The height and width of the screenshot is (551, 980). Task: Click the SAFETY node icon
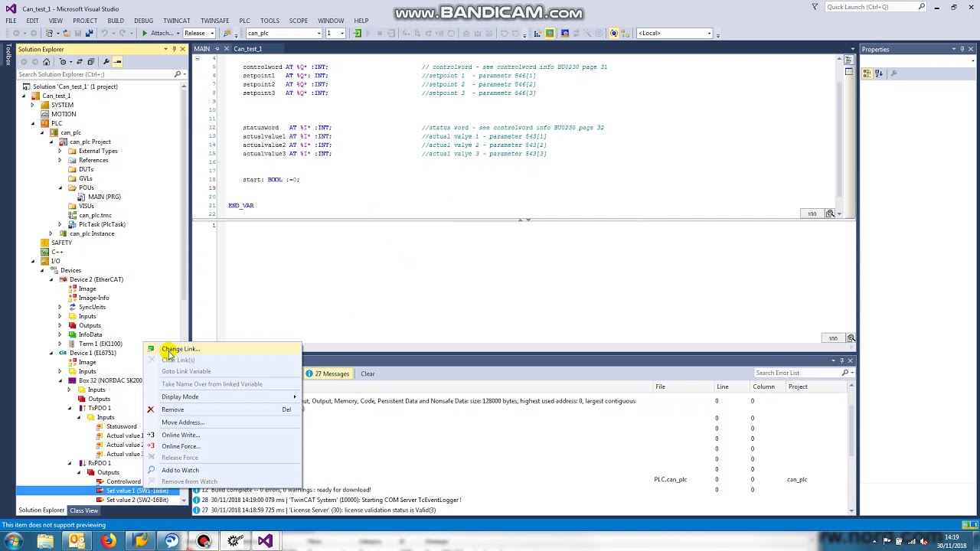coord(45,243)
